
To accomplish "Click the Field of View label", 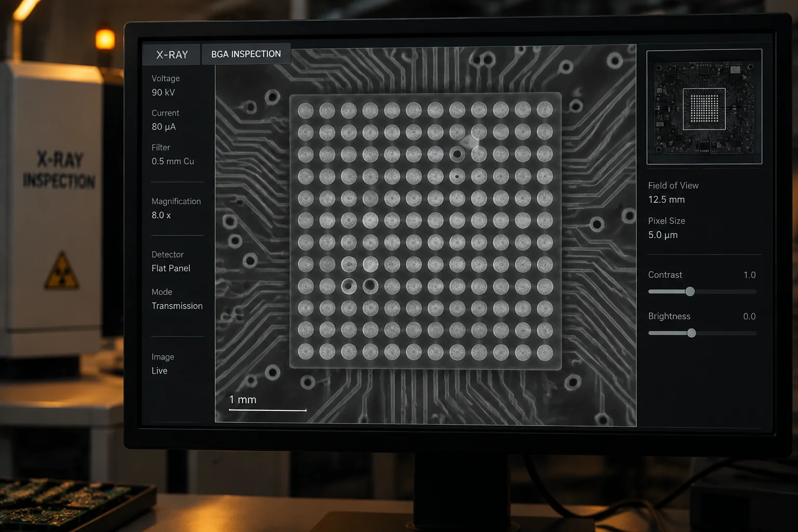I will pos(673,185).
